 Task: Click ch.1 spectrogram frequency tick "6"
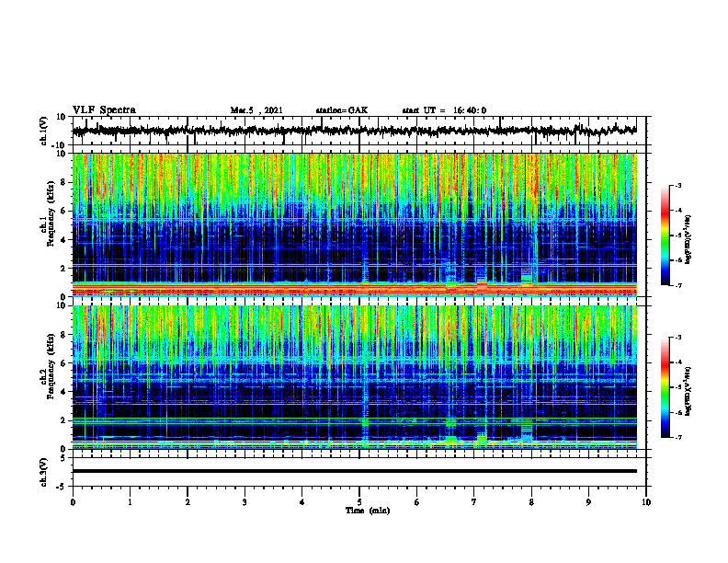coord(63,211)
